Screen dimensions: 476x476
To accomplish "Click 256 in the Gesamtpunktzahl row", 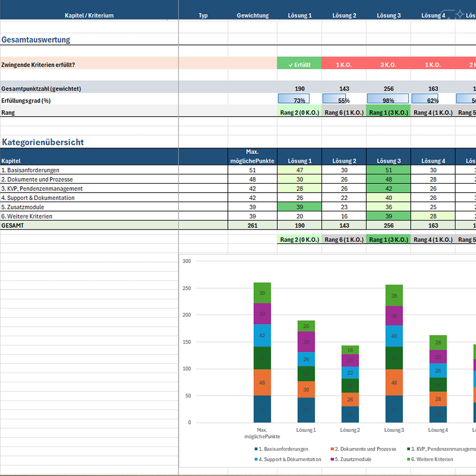I will [x=389, y=89].
